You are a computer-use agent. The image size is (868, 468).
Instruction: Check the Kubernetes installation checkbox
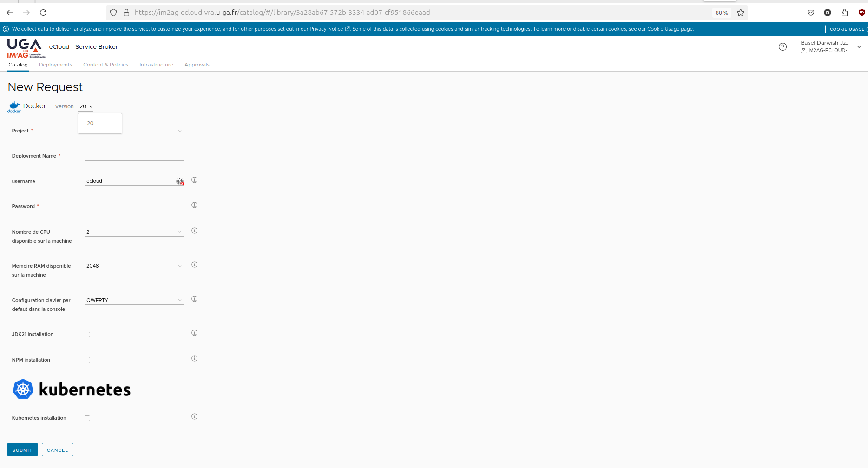pos(87,418)
